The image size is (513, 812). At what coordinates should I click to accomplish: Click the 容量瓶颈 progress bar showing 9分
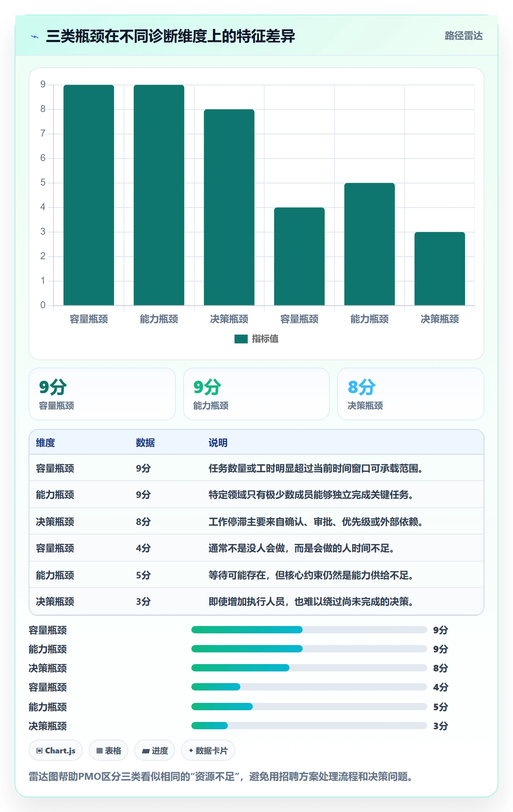pos(309,630)
